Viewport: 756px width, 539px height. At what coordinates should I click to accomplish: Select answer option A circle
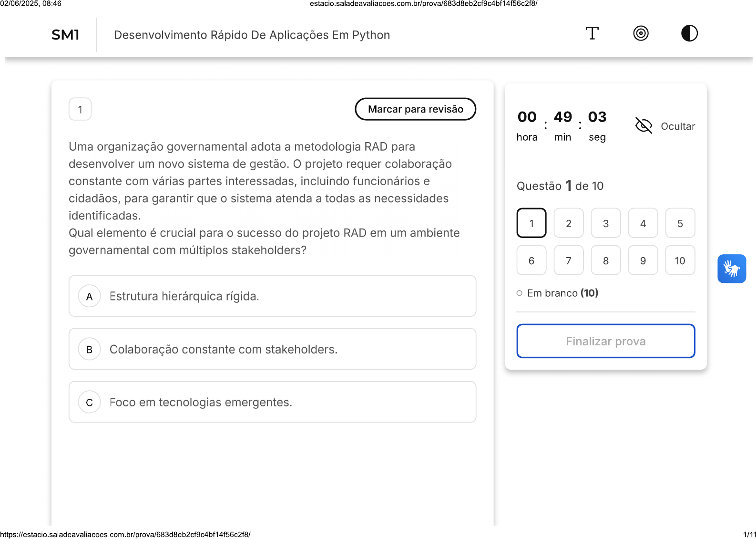(89, 296)
